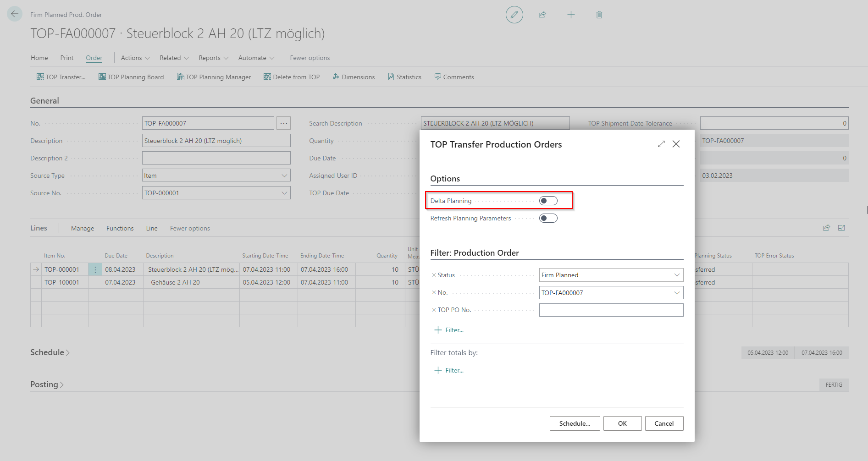Click the share icon in header
This screenshot has width=868, height=461.
(x=542, y=15)
